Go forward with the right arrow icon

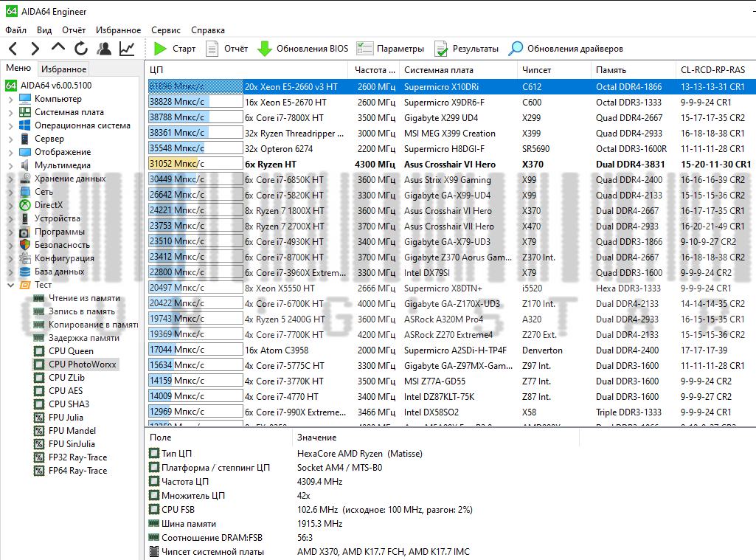point(35,49)
